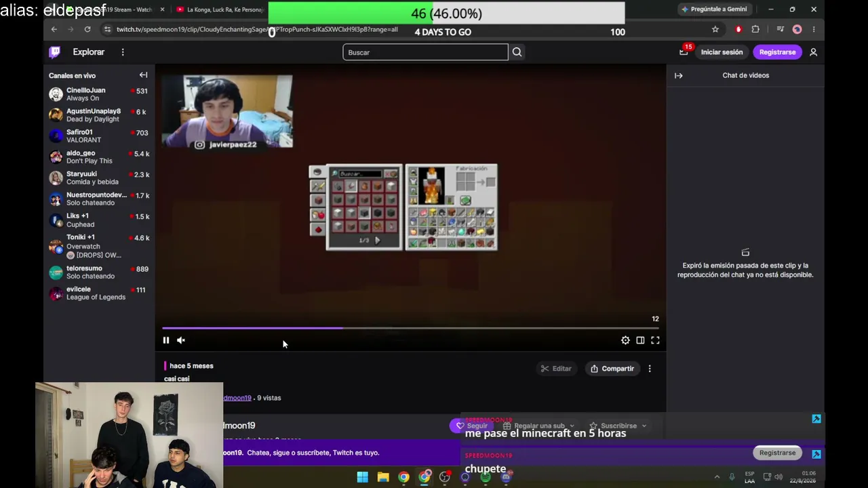This screenshot has width=868, height=488.
Task: Select the Always On category text
Action: 83,98
